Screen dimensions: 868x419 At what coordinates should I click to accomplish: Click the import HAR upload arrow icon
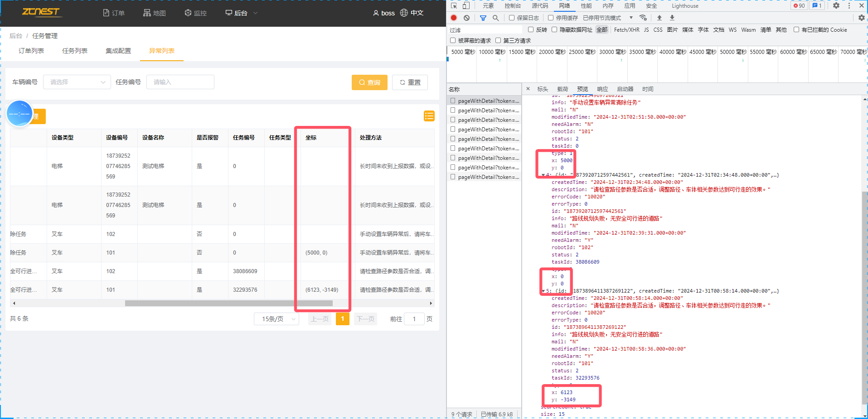pyautogui.click(x=659, y=18)
